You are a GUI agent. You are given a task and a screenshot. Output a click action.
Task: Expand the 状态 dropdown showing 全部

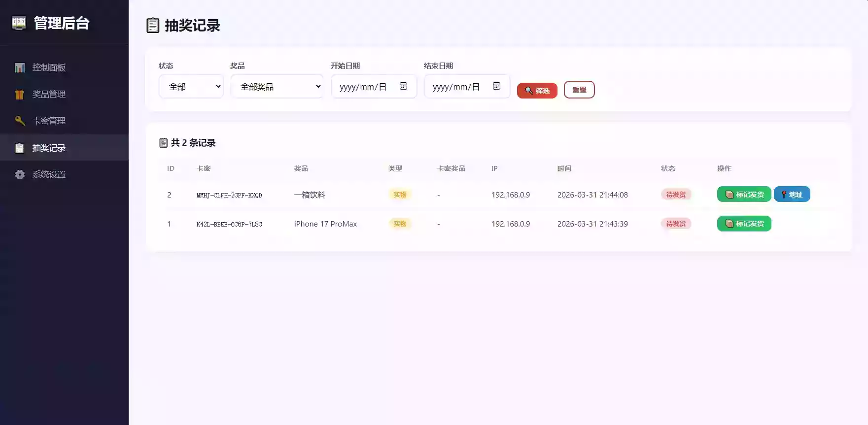[191, 87]
